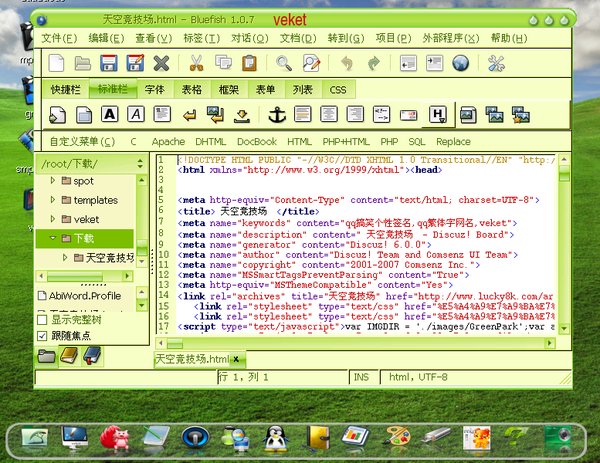Enable the 显示完整树 checkbox

pyautogui.click(x=43, y=320)
